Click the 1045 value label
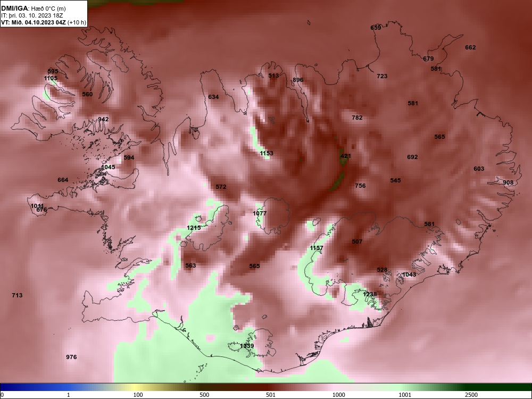 pos(108,167)
